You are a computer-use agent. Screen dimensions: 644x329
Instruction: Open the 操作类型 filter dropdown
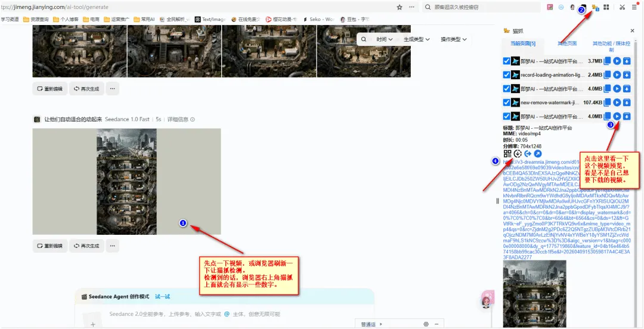(454, 39)
